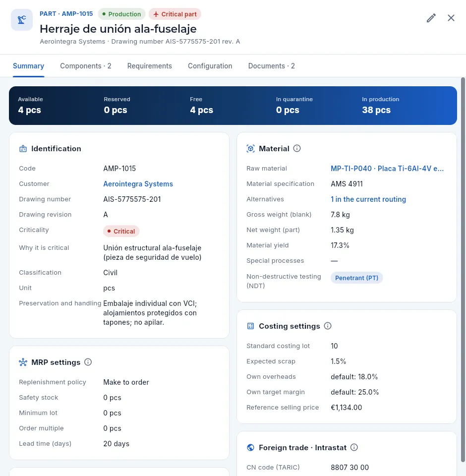The image size is (466, 476).
Task: Click the Foreign trade globe icon
Action: coord(250,447)
